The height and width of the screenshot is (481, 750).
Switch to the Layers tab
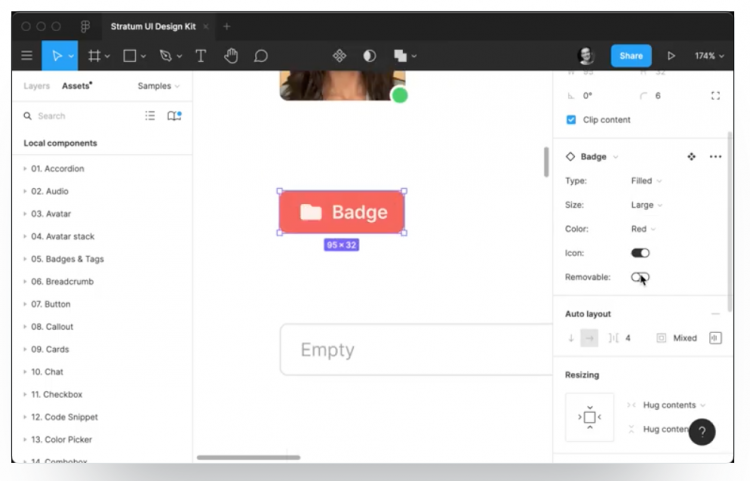pyautogui.click(x=36, y=86)
